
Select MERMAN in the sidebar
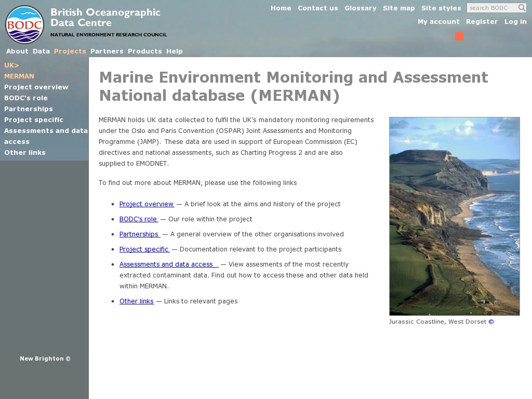19,76
